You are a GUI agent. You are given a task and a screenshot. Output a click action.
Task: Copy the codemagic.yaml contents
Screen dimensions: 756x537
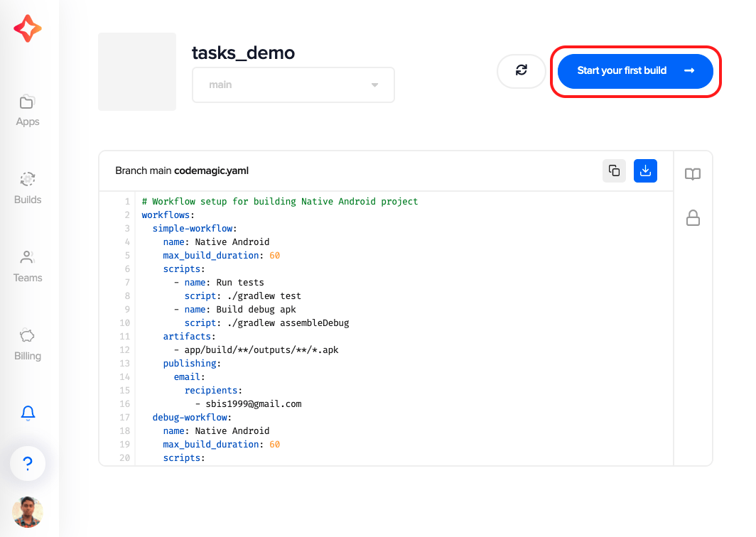(x=614, y=170)
